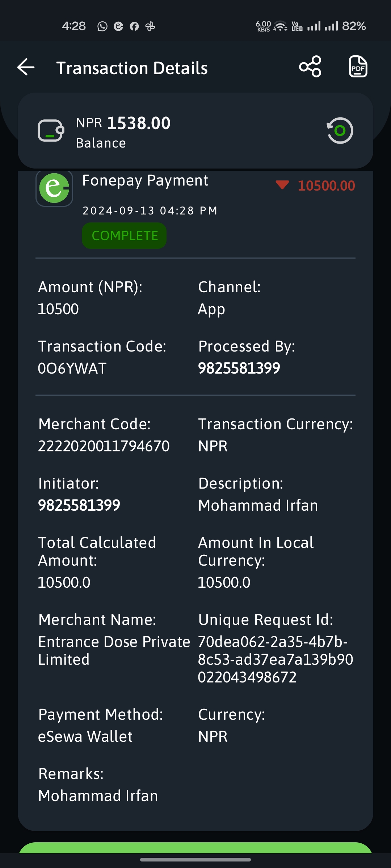
Task: Tap the Facebook notification icon in status bar
Action: tap(134, 26)
